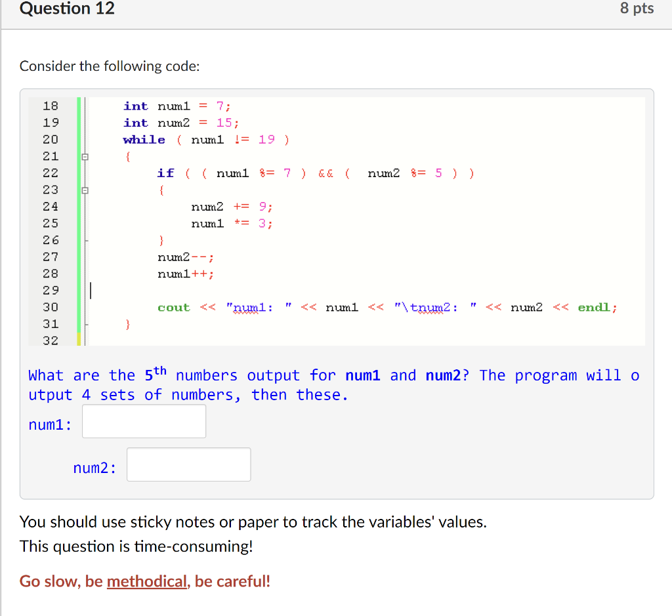Select the Question 12 header
Screen dimensions: 672x616
[66, 9]
